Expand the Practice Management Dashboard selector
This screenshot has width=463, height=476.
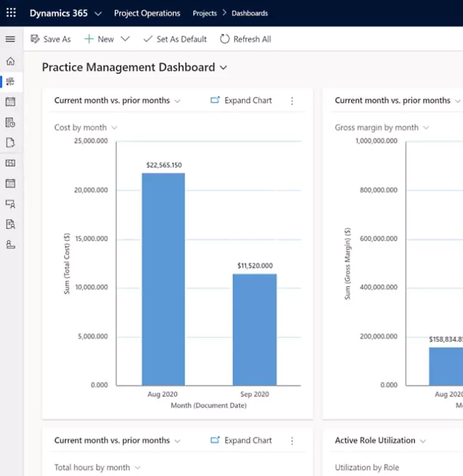point(223,68)
